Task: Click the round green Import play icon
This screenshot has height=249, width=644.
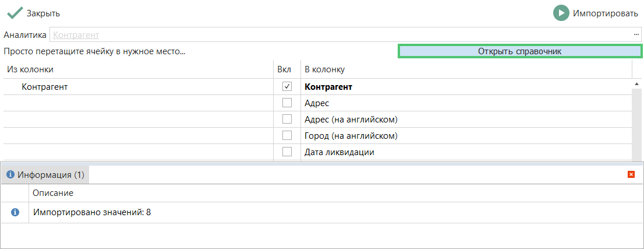Action: point(561,13)
